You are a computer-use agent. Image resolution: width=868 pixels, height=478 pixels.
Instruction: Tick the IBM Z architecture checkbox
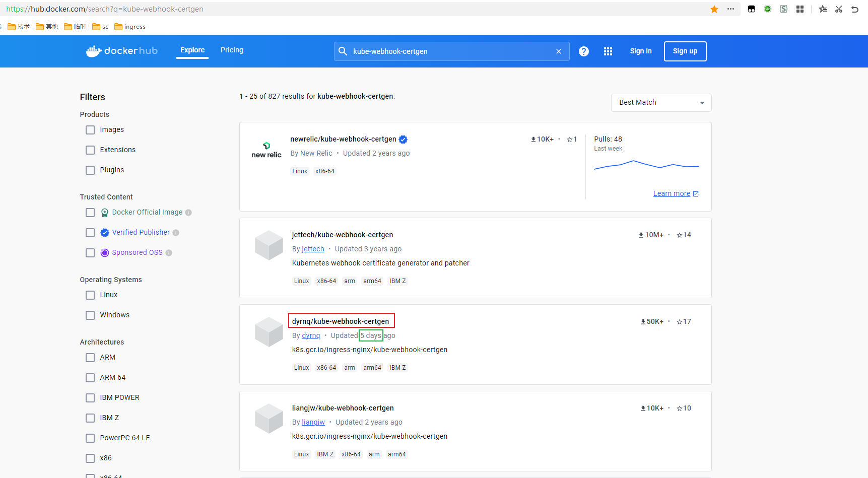(90, 418)
